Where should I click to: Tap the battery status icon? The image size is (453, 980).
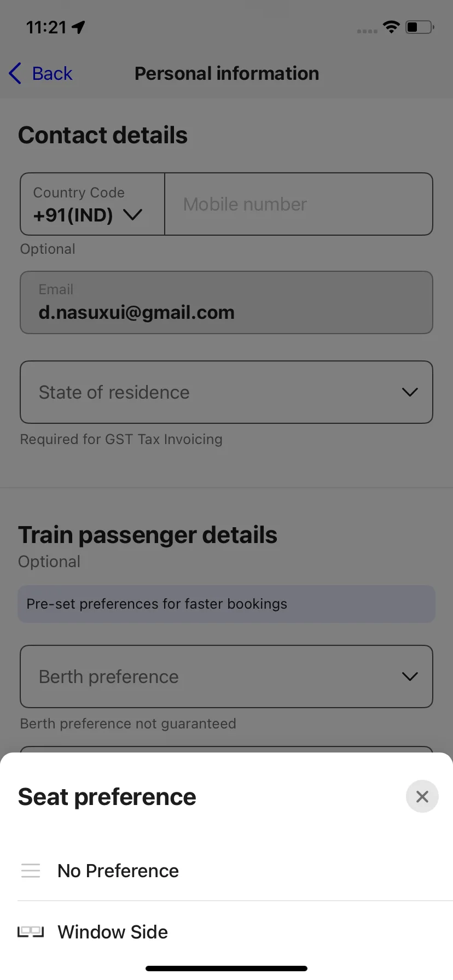(420, 27)
